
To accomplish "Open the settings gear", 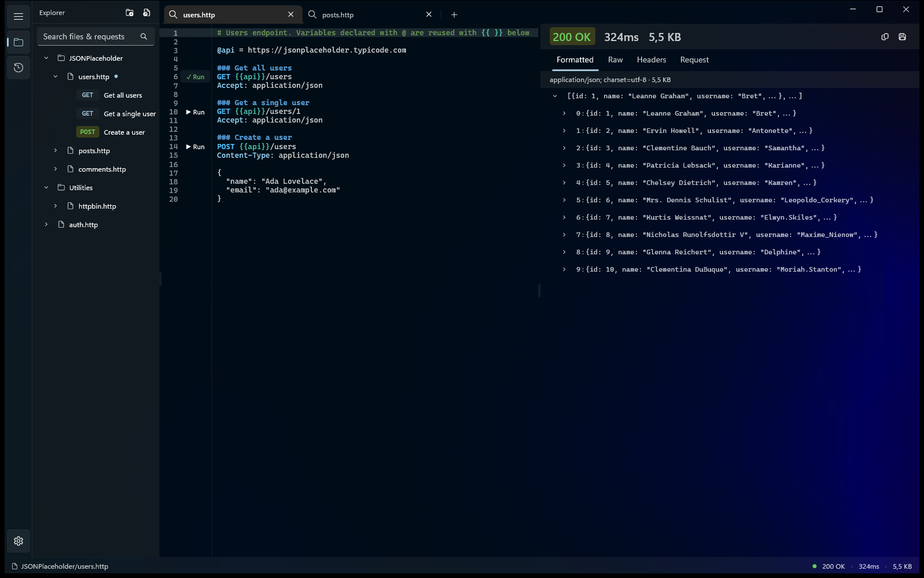I will [x=18, y=541].
